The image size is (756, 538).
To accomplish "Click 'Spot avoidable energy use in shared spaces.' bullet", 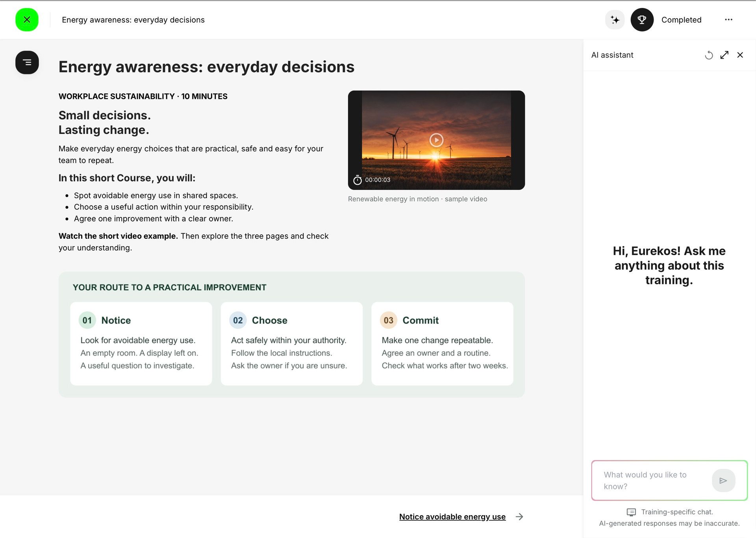I will coord(156,196).
